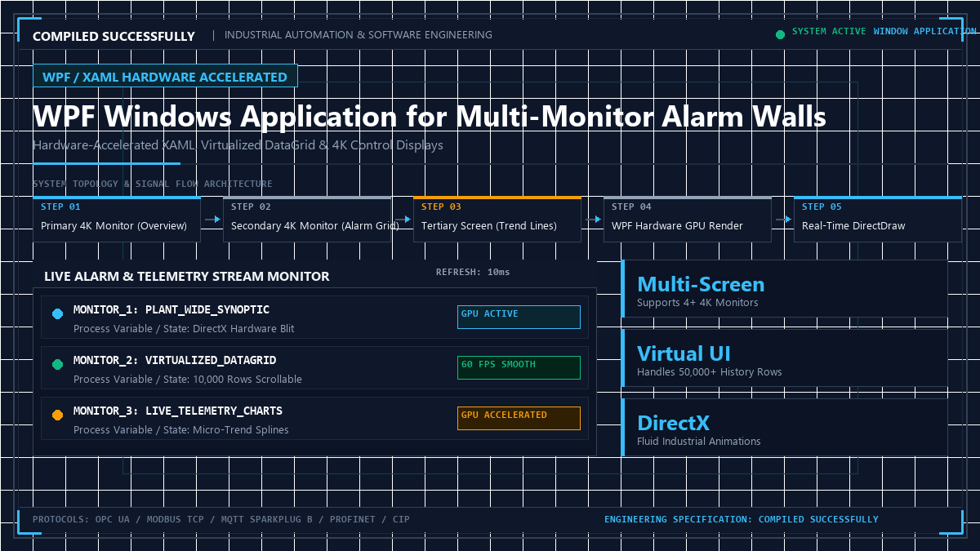980x551 pixels.
Task: Open Step 04 WPF Hardware GPU Render card
Action: 688,219
